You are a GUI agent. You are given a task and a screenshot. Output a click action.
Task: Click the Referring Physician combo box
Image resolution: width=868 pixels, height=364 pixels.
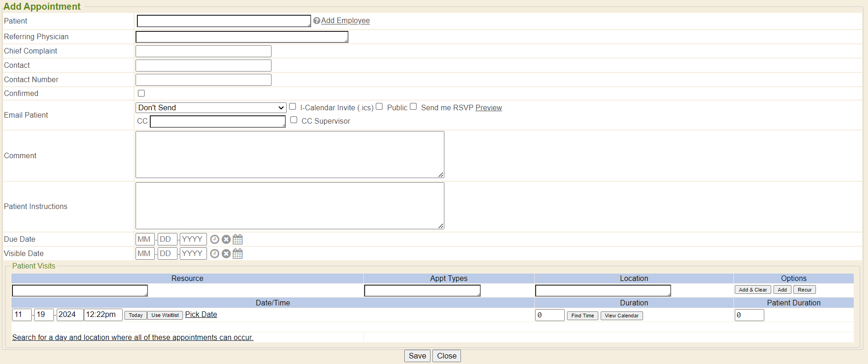(242, 37)
